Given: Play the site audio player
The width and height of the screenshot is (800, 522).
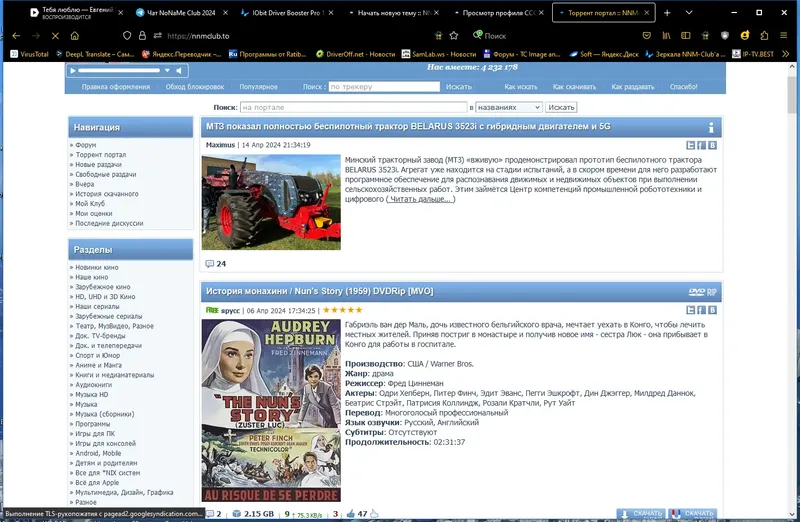Looking at the screenshot, I should pos(73,70).
